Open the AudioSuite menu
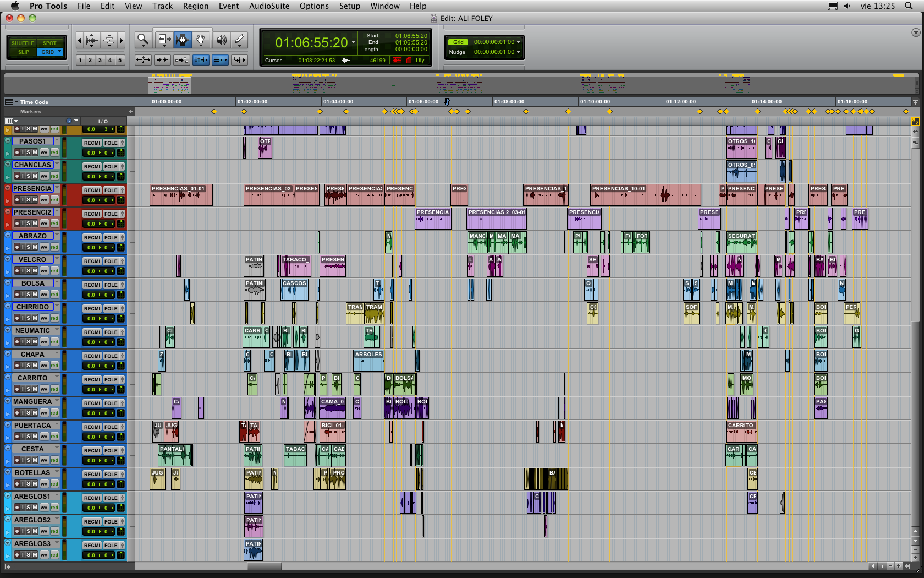 click(269, 6)
